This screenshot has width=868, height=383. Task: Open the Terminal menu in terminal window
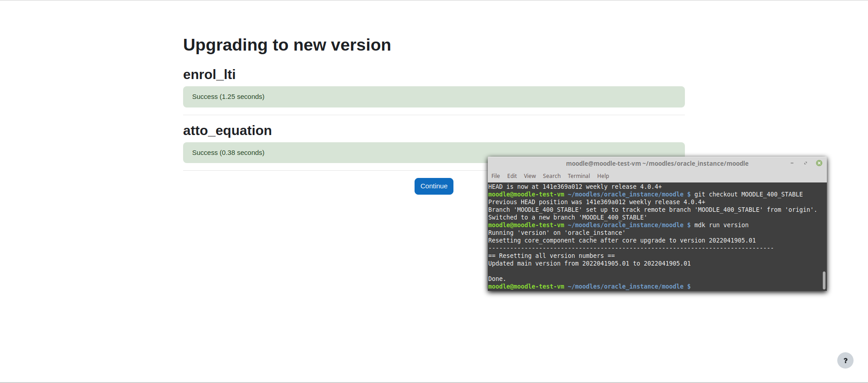pyautogui.click(x=579, y=176)
